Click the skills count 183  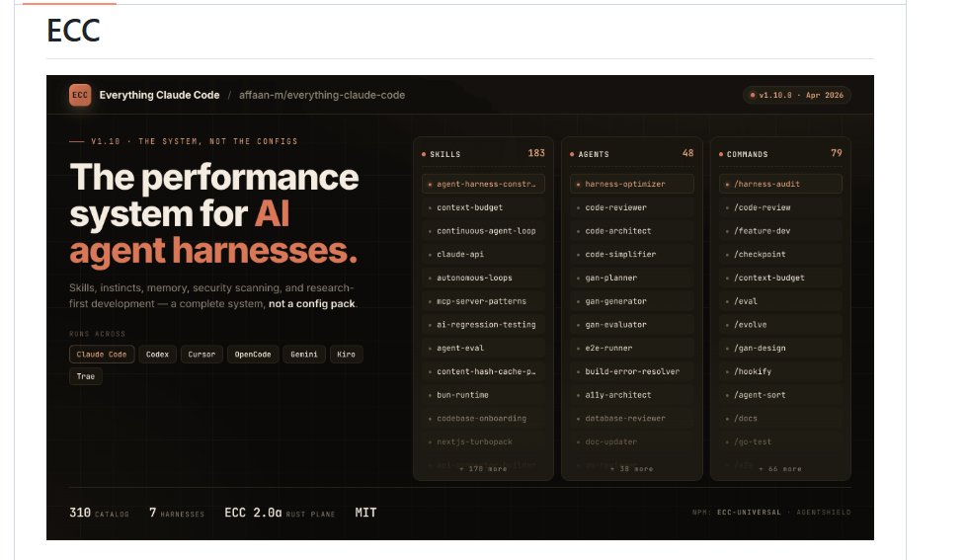(x=536, y=153)
